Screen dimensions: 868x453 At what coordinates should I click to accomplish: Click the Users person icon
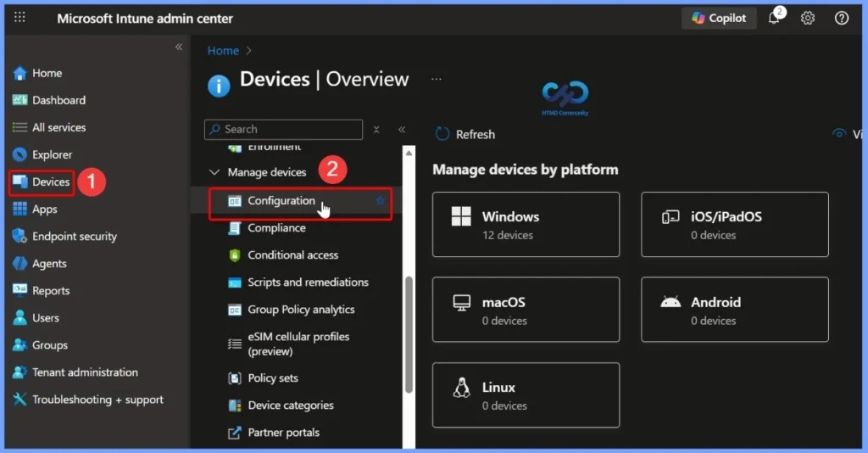tap(20, 317)
